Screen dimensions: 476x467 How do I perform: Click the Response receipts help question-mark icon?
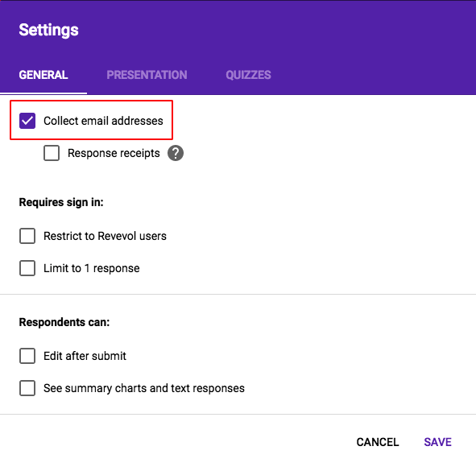(176, 153)
